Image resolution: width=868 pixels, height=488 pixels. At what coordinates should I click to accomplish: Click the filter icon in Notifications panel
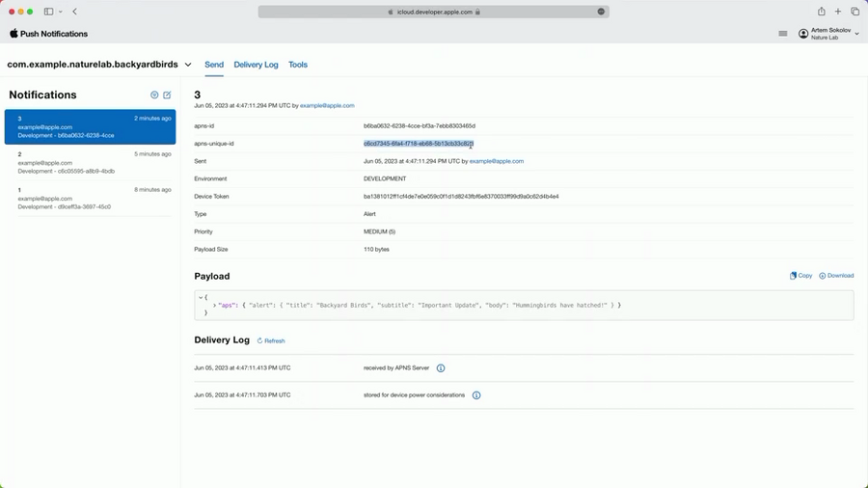[x=154, y=95]
